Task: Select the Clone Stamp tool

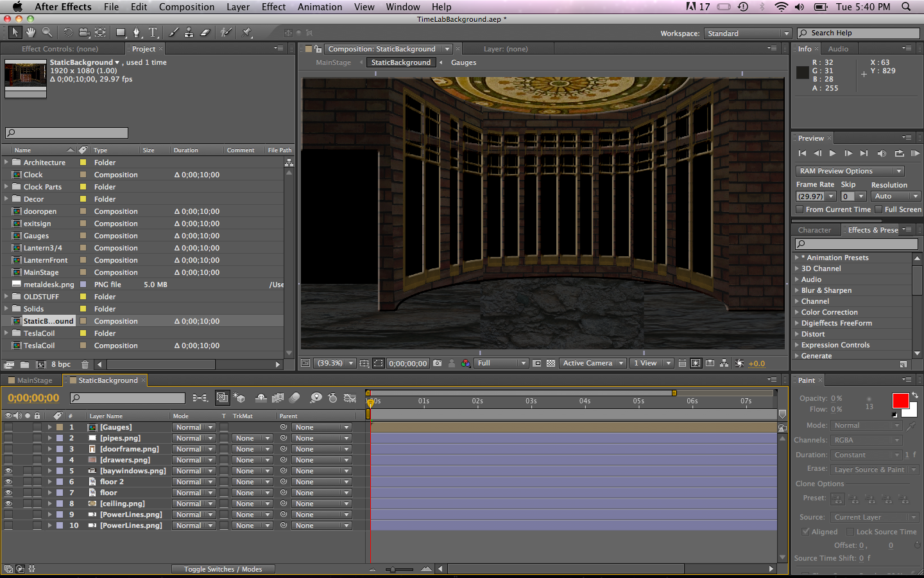Action: pyautogui.click(x=189, y=32)
